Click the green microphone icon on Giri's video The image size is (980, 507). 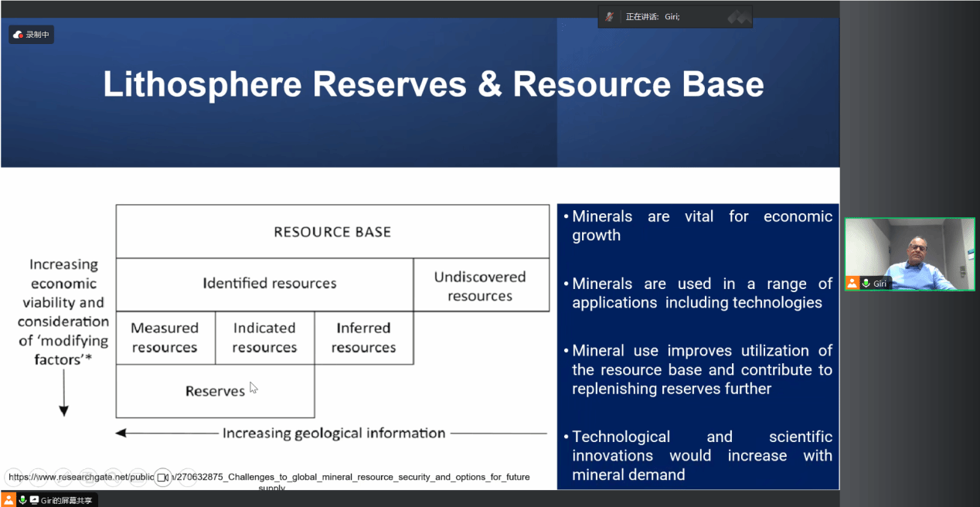click(x=866, y=284)
